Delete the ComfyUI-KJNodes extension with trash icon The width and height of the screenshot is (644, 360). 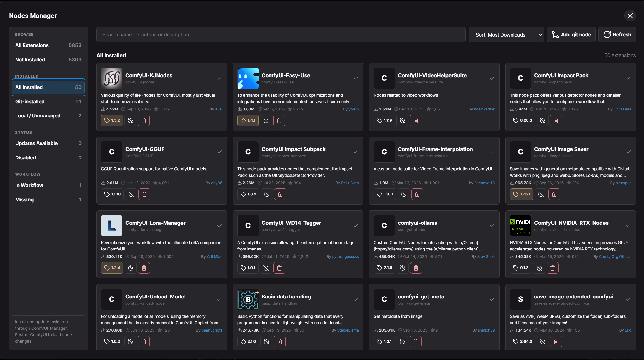[143, 120]
